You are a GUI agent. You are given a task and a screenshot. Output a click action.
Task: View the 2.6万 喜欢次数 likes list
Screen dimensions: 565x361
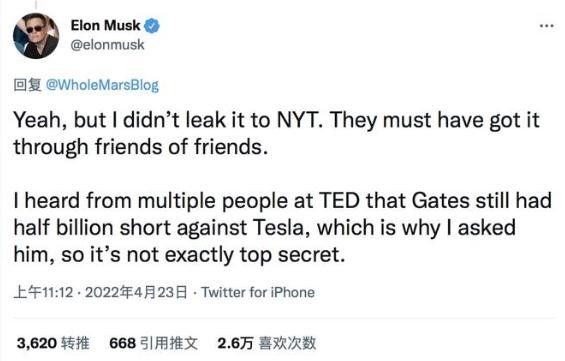pos(267,343)
